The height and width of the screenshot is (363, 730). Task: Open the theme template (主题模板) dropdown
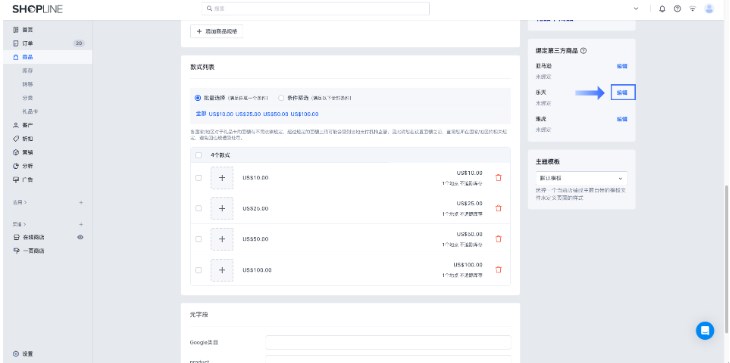point(581,179)
